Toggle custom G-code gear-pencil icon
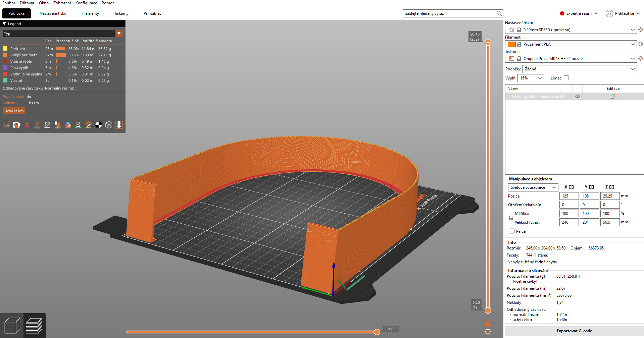Screen dimensions: 644x338 (88, 125)
